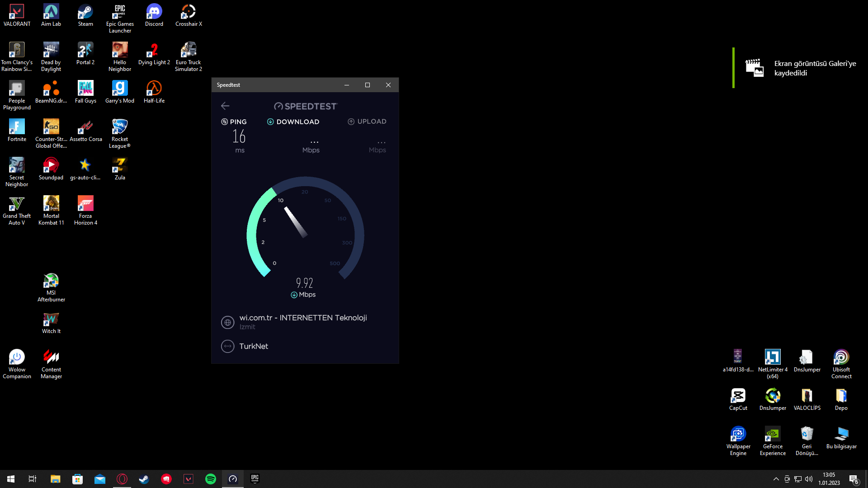
Task: Open the Steam desktop shortcut
Action: tap(85, 15)
